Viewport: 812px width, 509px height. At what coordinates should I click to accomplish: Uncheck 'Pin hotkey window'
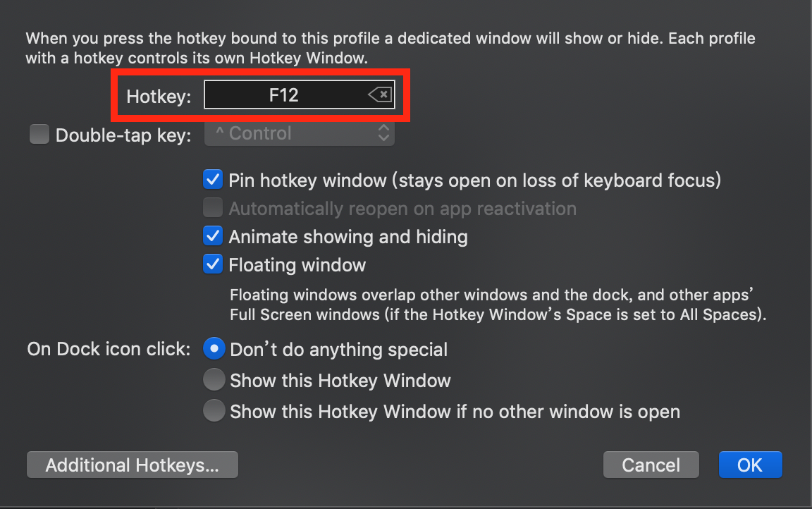point(212,180)
